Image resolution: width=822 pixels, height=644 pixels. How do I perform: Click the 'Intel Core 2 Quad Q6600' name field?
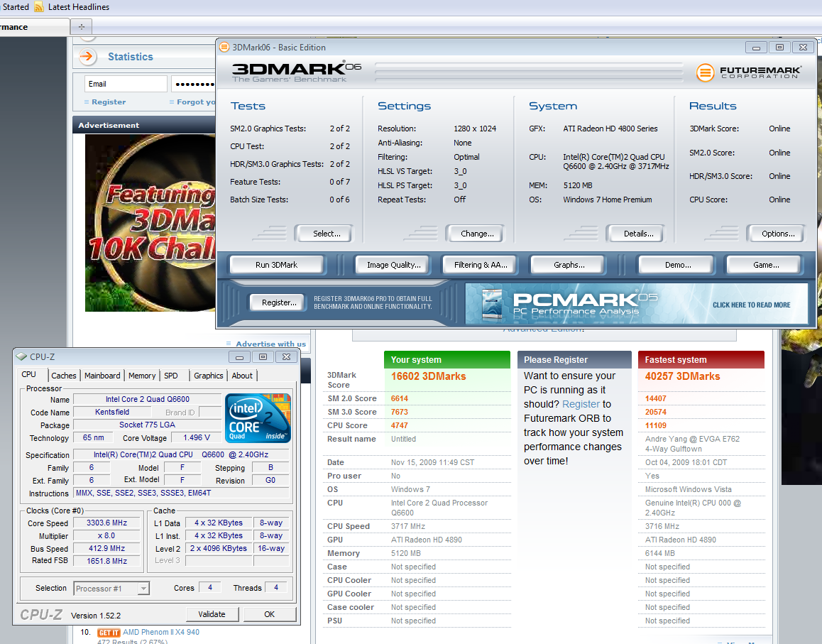point(148,399)
